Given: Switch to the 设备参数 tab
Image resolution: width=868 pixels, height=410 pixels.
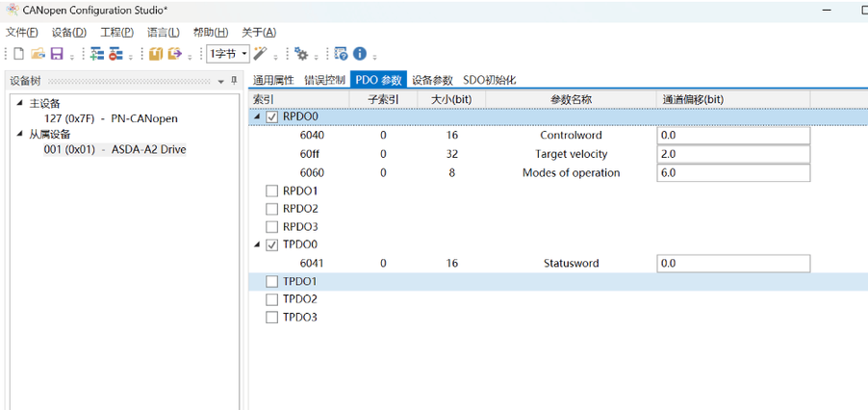Looking at the screenshot, I should tap(432, 80).
